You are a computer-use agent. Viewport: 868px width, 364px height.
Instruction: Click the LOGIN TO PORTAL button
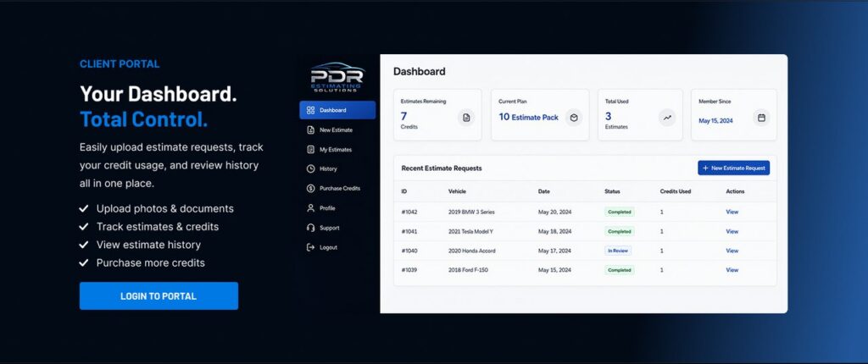click(x=159, y=296)
